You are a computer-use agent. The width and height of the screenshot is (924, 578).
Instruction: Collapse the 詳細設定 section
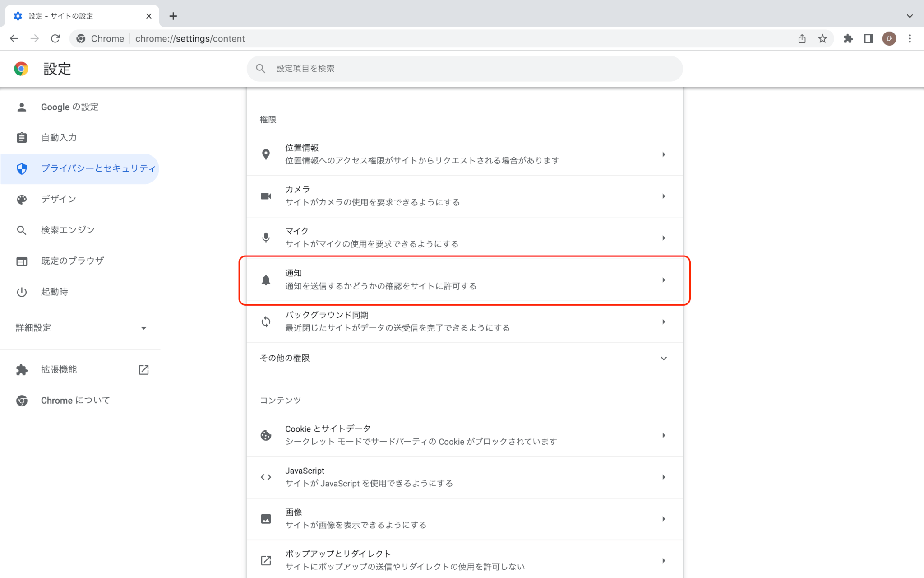click(143, 328)
